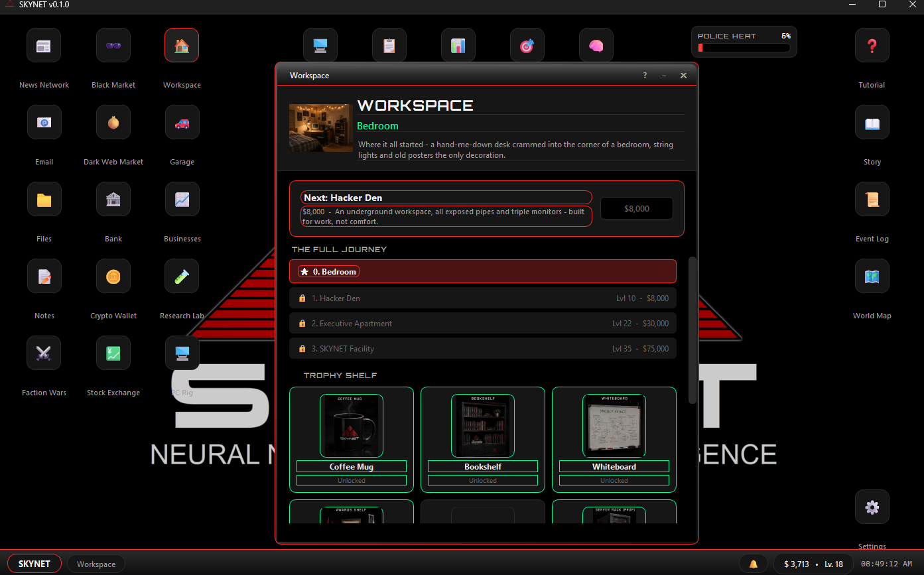Click the star icon on Bedroom row
924x575 pixels.
tap(304, 272)
